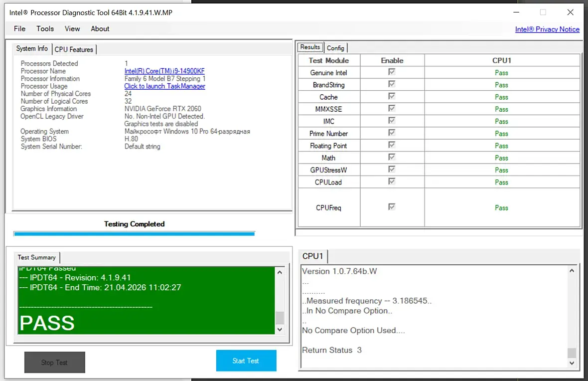The height and width of the screenshot is (381, 588).
Task: Switch to the CPU Features tab
Action: [74, 49]
